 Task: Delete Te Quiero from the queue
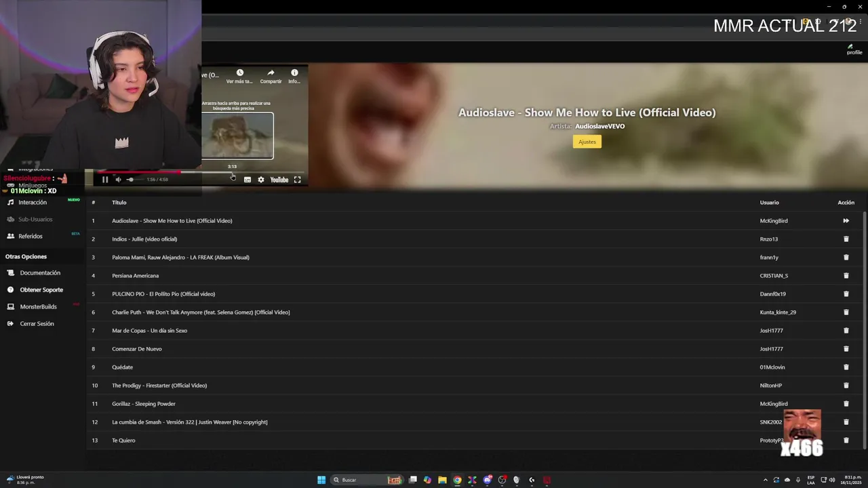(x=846, y=440)
